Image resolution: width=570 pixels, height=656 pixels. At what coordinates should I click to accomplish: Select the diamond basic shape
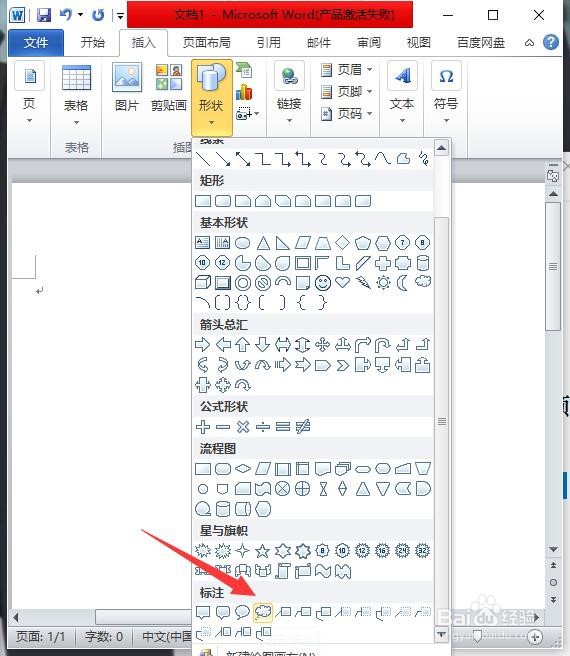tap(343, 243)
